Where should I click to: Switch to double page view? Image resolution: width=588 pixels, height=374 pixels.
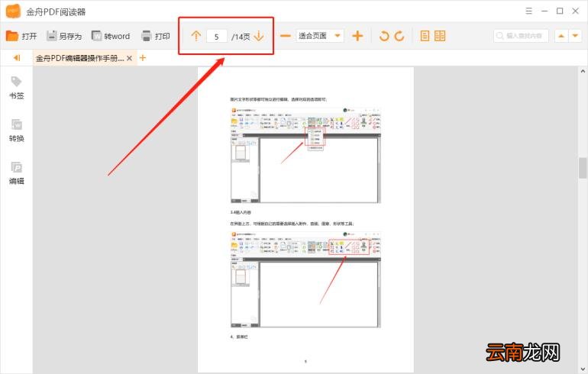pyautogui.click(x=440, y=36)
